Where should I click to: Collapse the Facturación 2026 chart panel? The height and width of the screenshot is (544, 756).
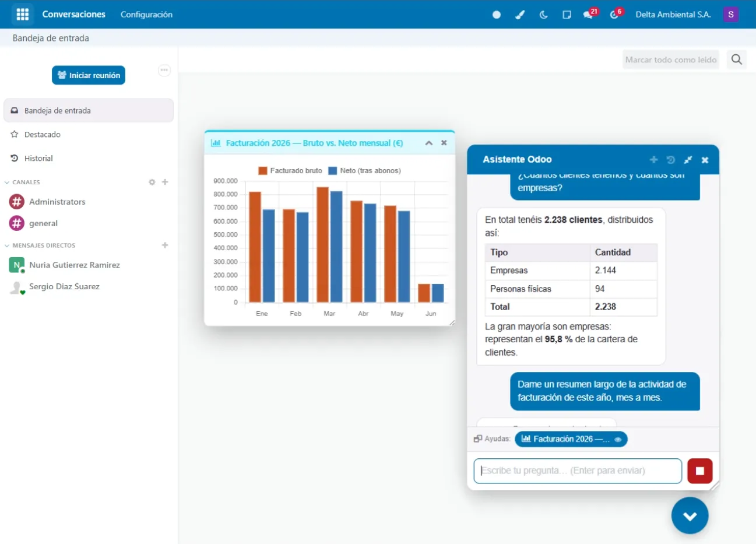(429, 143)
